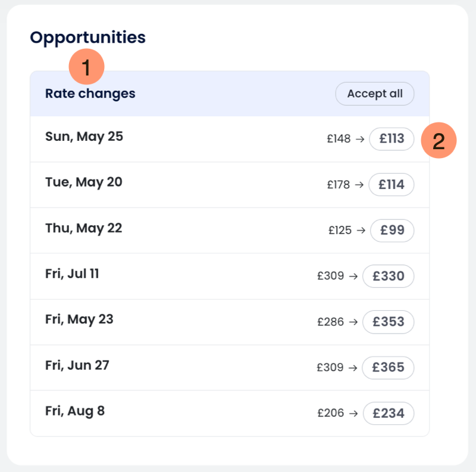Click the Accept all button

pyautogui.click(x=375, y=94)
